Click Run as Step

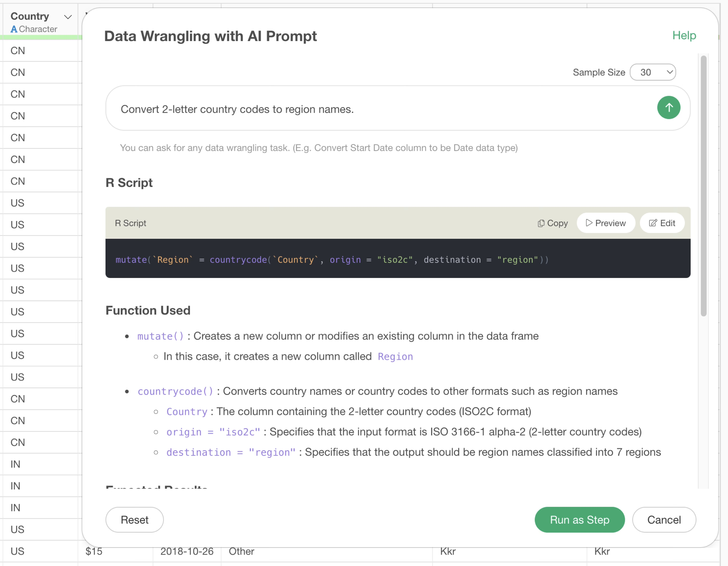(x=579, y=519)
